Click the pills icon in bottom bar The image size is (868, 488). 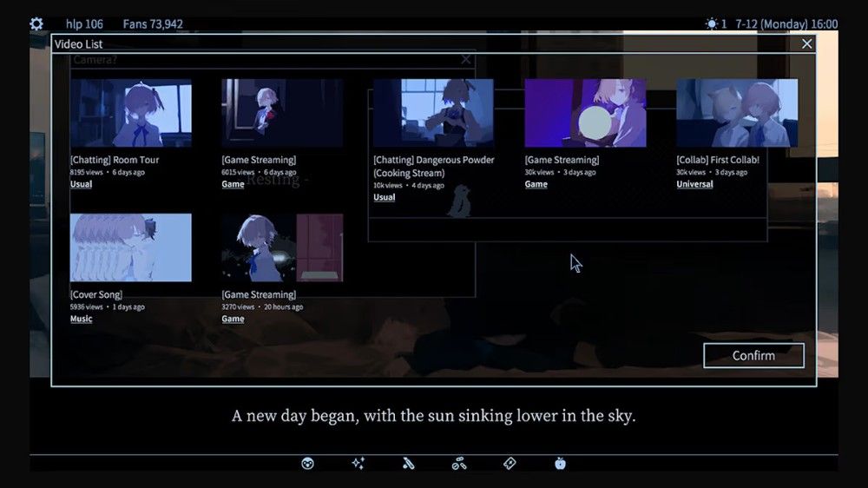point(459,464)
